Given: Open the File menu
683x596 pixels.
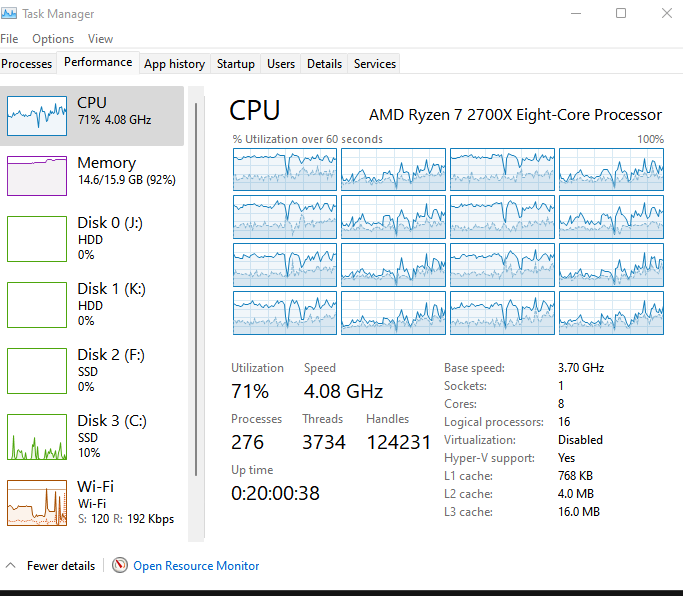Looking at the screenshot, I should [9, 39].
